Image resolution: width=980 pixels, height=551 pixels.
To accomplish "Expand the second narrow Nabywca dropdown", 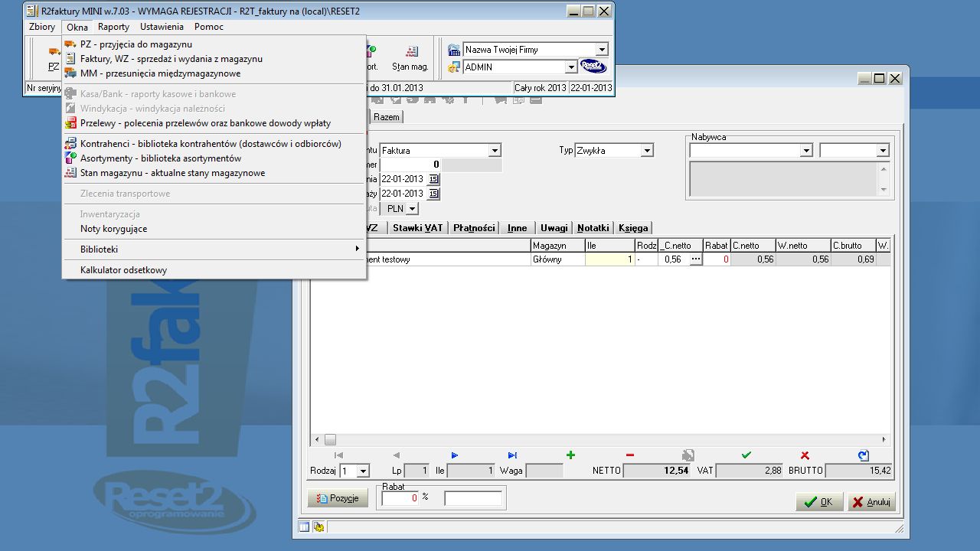I will (883, 151).
